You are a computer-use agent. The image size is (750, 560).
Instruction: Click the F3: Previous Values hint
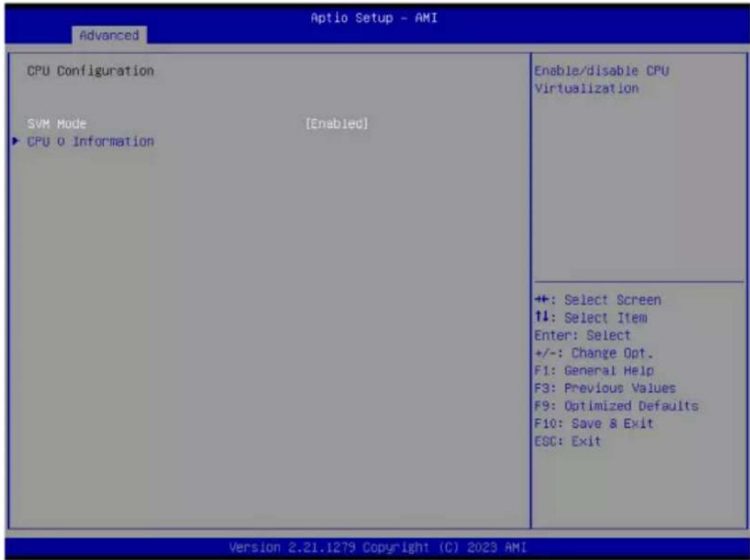tap(605, 388)
